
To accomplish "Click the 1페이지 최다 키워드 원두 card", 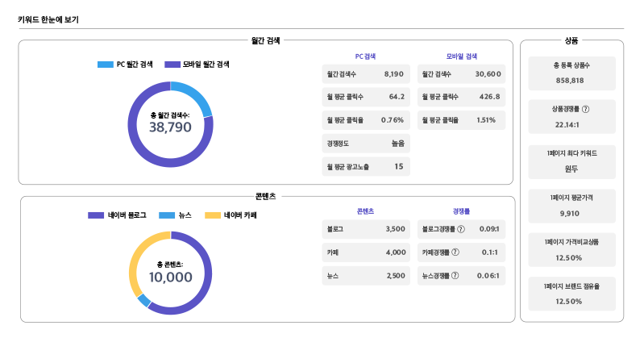I will coord(571,161).
